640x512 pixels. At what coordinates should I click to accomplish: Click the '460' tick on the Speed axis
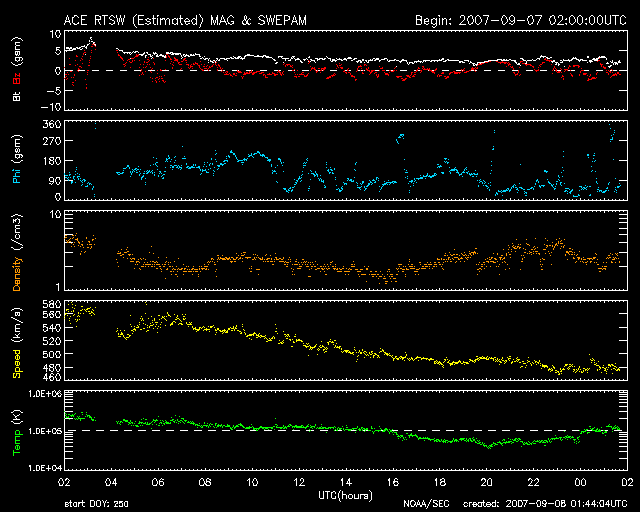(52, 377)
